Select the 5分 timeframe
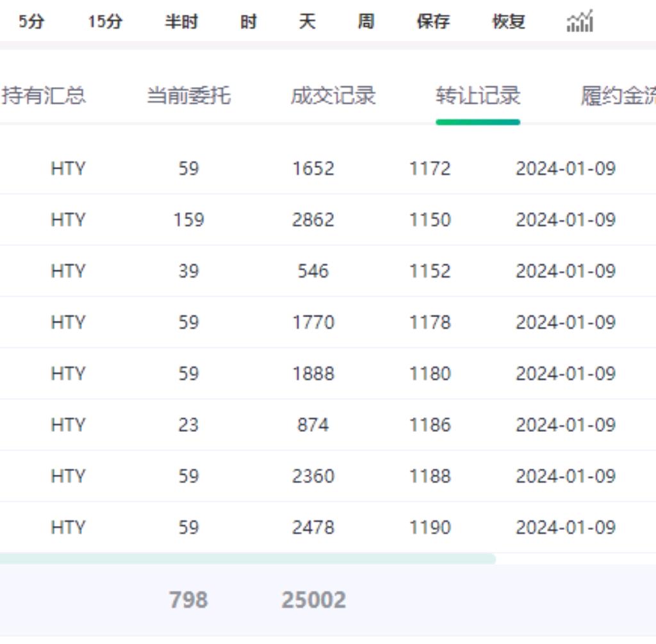The height and width of the screenshot is (644, 656). [x=31, y=22]
